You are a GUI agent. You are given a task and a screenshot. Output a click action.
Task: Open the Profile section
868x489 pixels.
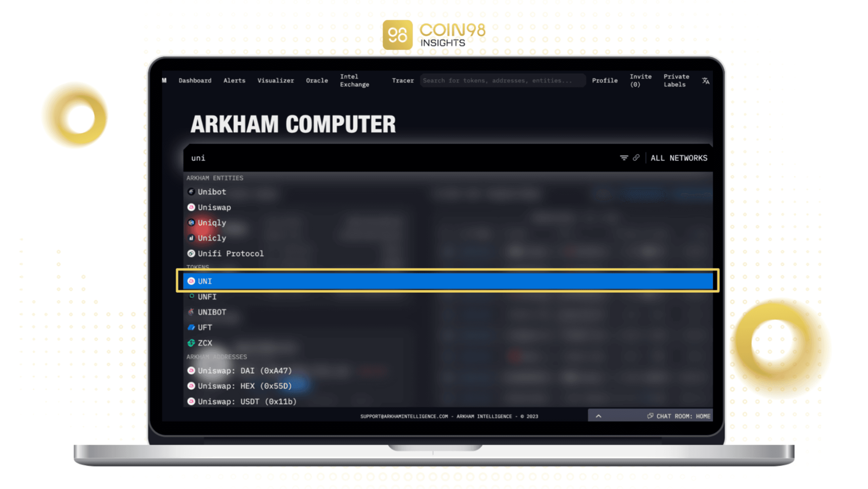604,80
